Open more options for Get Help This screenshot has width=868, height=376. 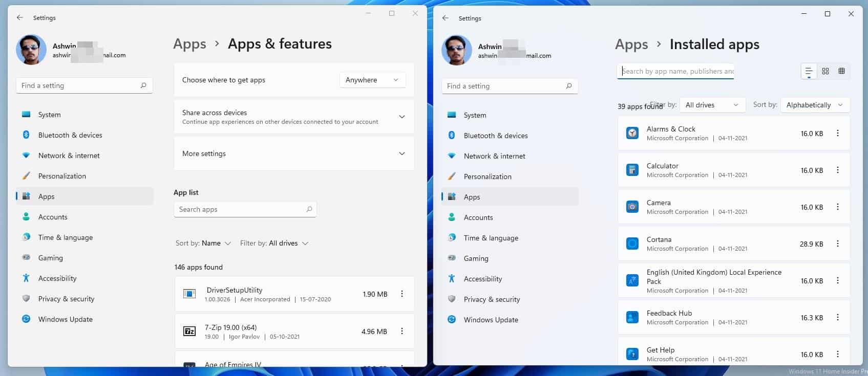838,355
